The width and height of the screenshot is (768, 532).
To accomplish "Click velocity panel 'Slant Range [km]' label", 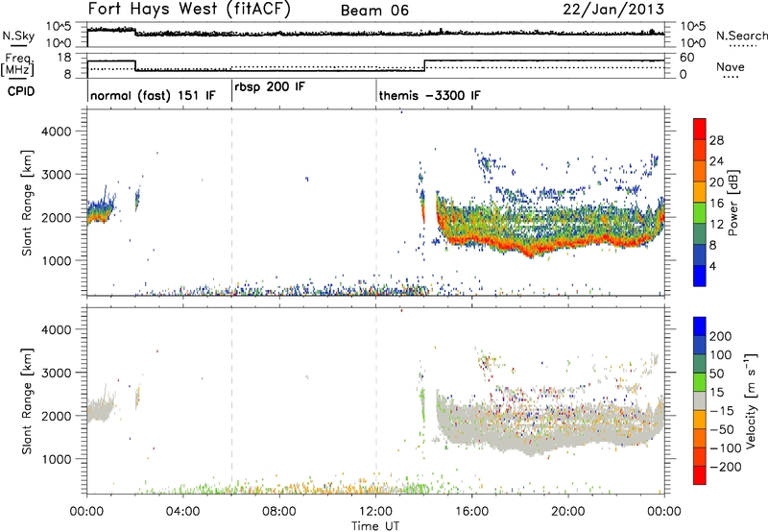I will point(27,400).
